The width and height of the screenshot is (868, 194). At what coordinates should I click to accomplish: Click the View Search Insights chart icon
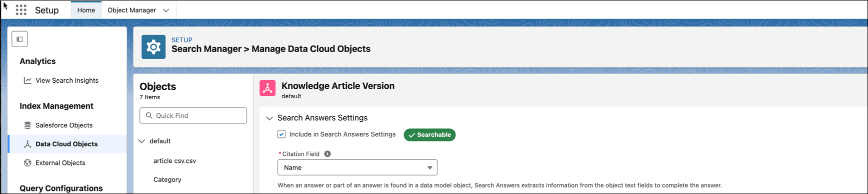(27, 80)
